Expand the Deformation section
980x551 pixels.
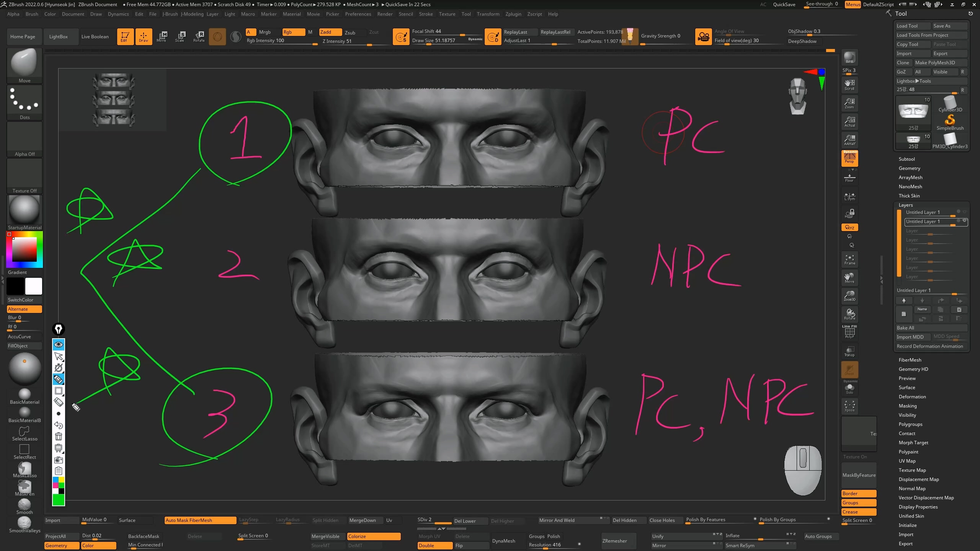[x=912, y=397]
